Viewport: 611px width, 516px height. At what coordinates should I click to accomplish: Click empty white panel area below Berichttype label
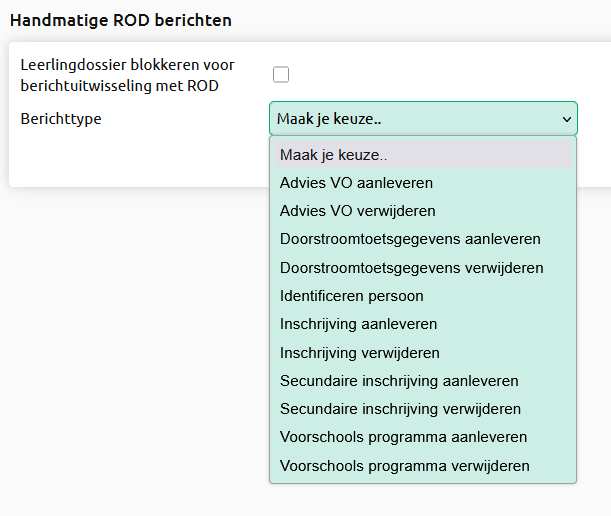click(x=136, y=160)
